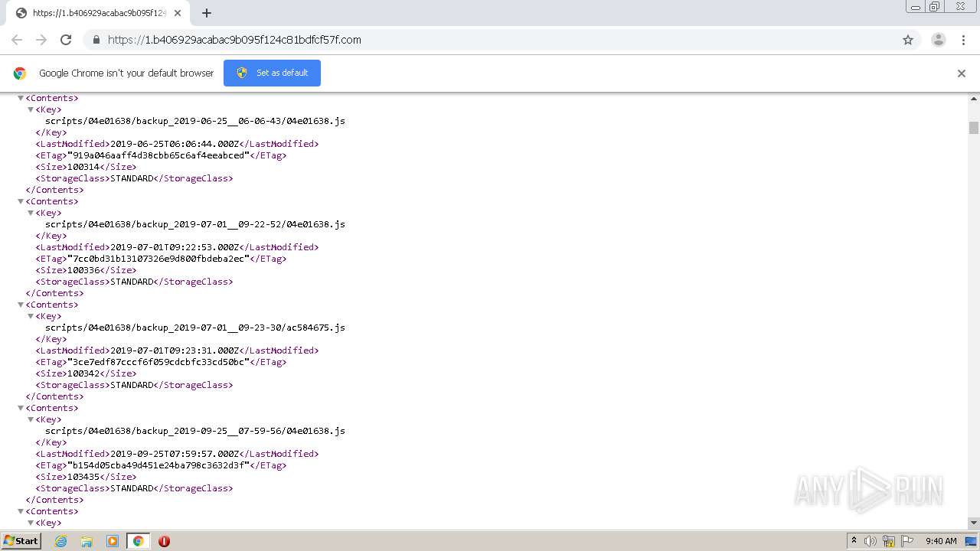Collapse Key node of backup_2019-07-01__09-22-52 entry

pos(31,213)
